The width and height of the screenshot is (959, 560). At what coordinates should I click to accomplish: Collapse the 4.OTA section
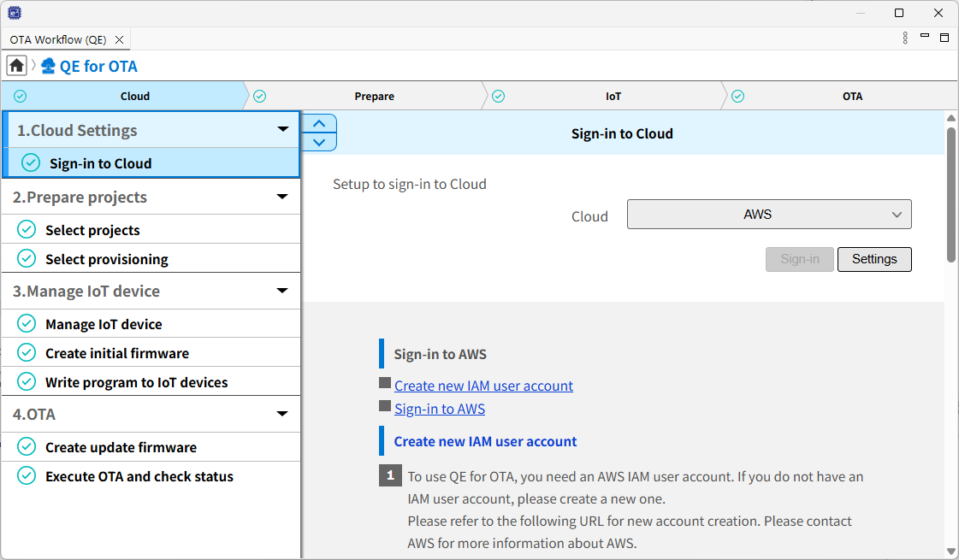pos(282,414)
